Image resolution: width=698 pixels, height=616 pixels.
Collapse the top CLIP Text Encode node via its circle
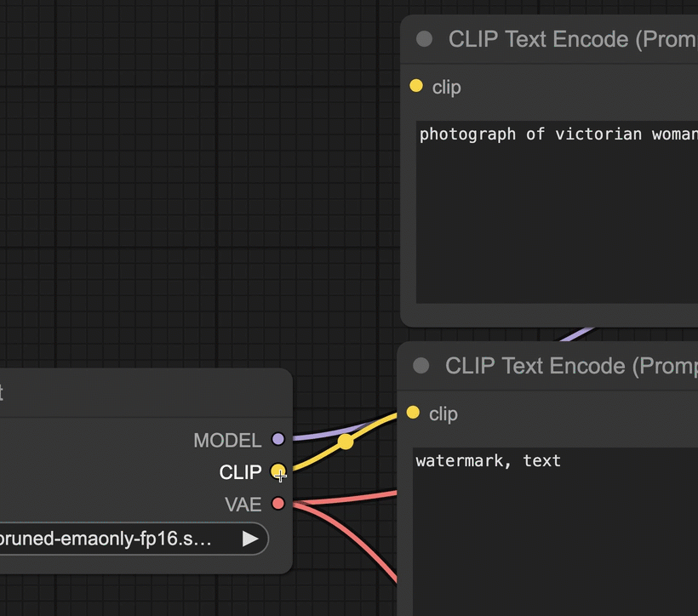423,39
